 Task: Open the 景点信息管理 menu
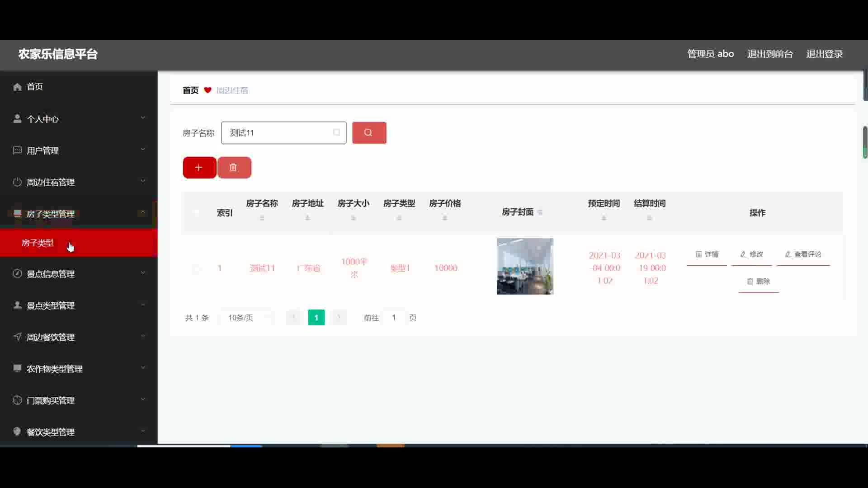[x=79, y=274]
